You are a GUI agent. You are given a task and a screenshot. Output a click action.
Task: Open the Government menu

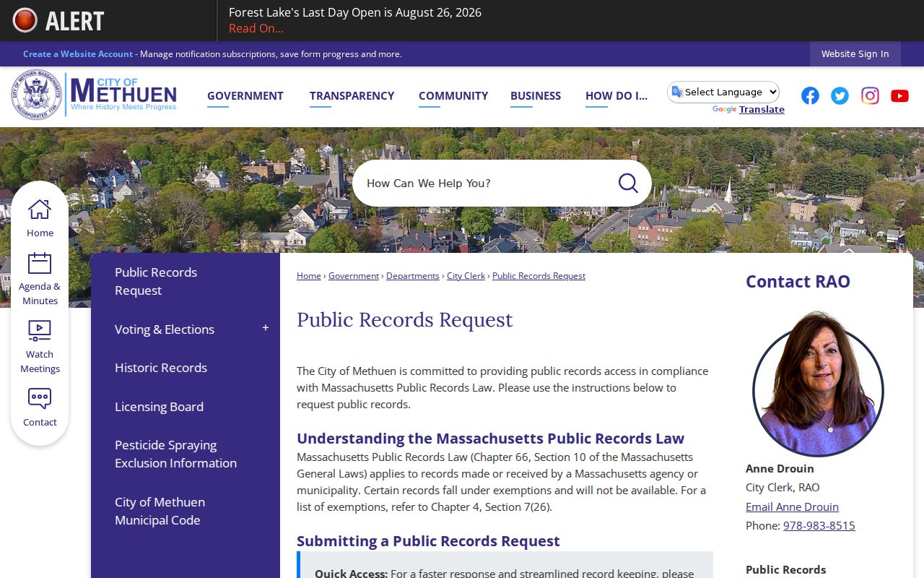tap(245, 95)
